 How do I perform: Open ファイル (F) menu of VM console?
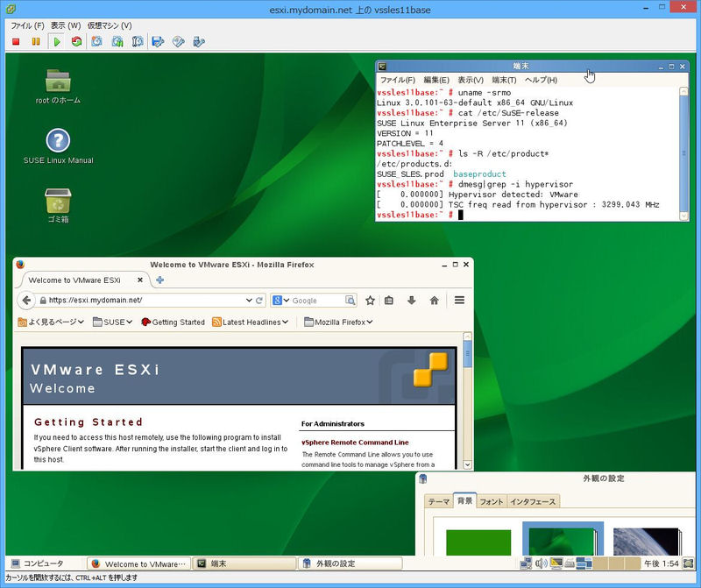pos(27,25)
